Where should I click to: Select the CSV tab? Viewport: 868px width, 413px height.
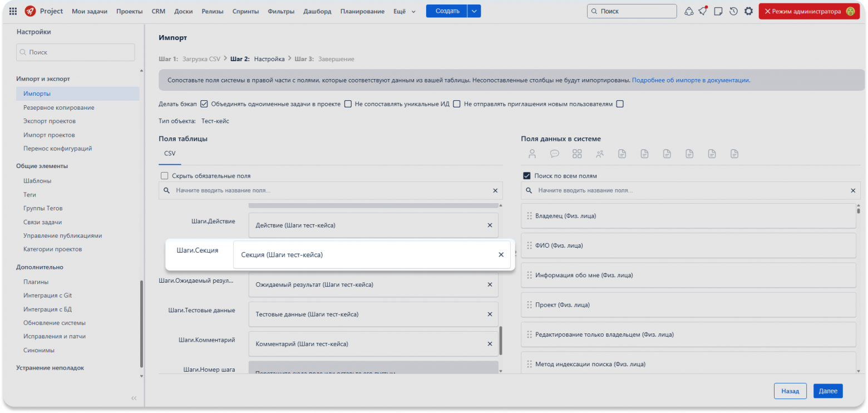170,153
